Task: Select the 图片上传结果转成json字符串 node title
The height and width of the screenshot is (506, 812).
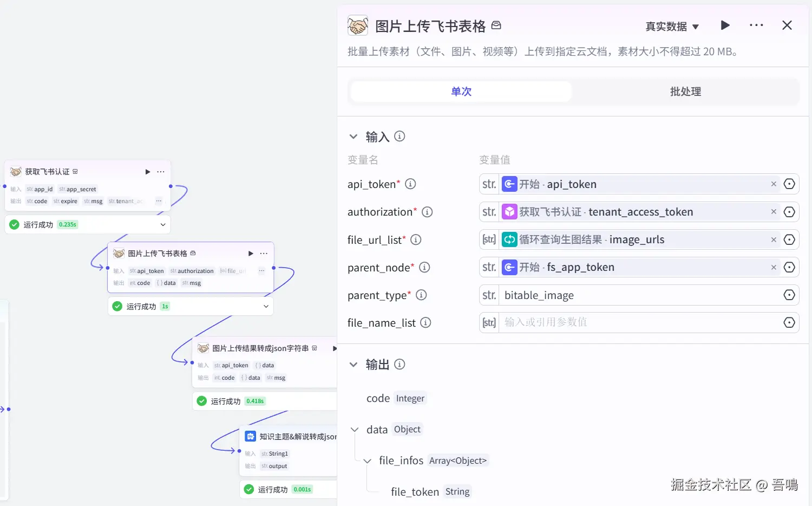Action: point(260,348)
